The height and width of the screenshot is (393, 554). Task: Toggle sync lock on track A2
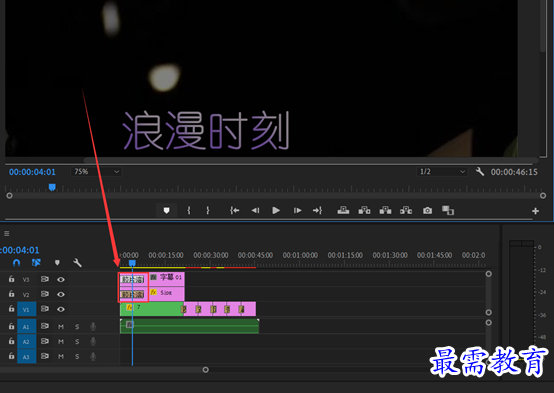point(45,341)
